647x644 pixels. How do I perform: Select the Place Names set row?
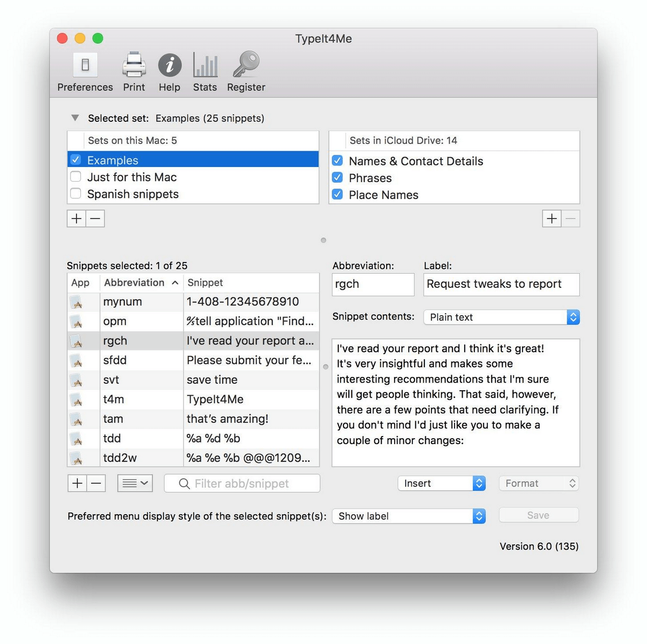pos(454,195)
